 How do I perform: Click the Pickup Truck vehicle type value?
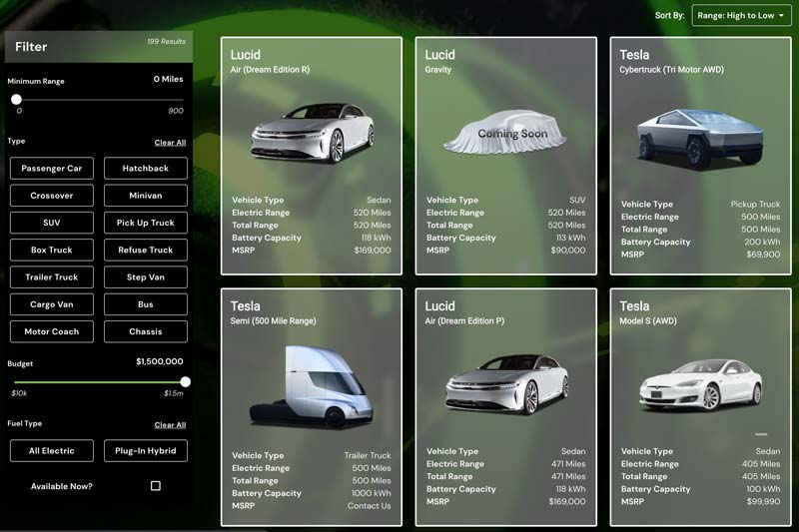755,205
